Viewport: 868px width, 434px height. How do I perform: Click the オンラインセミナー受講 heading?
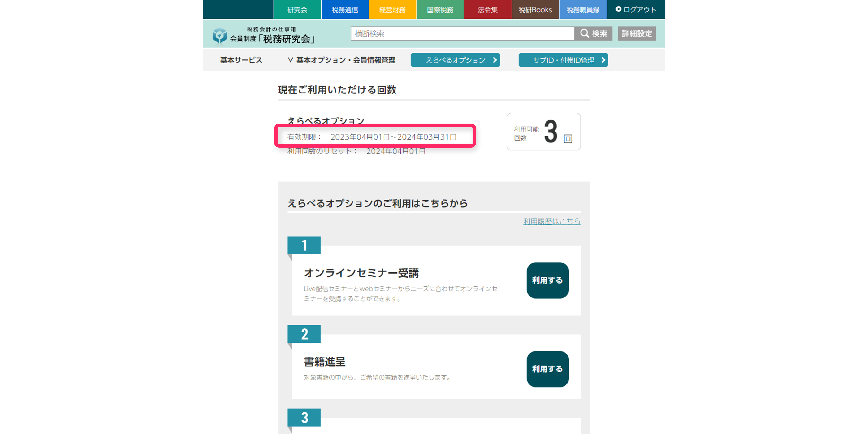tap(361, 273)
